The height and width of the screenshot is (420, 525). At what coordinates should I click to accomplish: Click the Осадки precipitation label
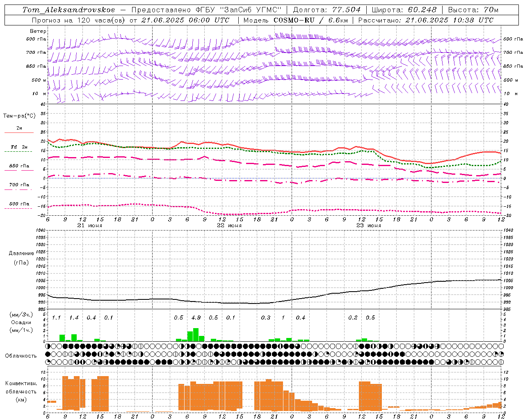(x=21, y=322)
